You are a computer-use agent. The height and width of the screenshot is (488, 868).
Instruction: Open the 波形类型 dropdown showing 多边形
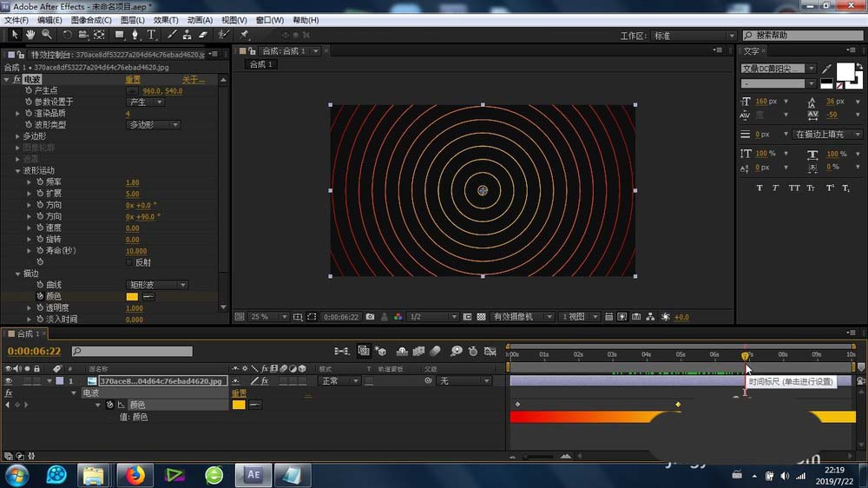(155, 125)
